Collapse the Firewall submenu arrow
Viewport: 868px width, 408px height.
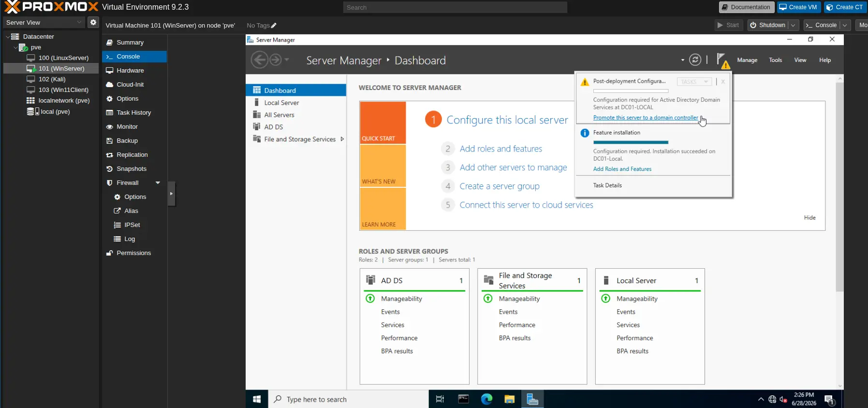pos(158,183)
